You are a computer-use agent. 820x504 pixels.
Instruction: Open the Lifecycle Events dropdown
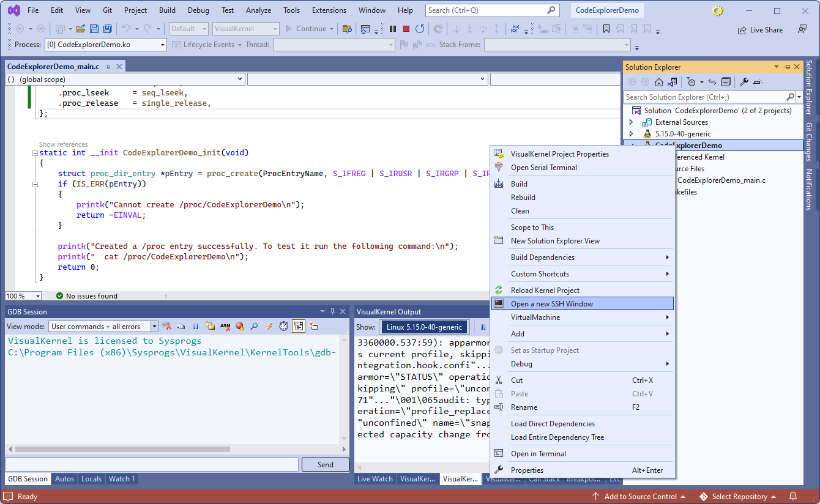pyautogui.click(x=240, y=45)
